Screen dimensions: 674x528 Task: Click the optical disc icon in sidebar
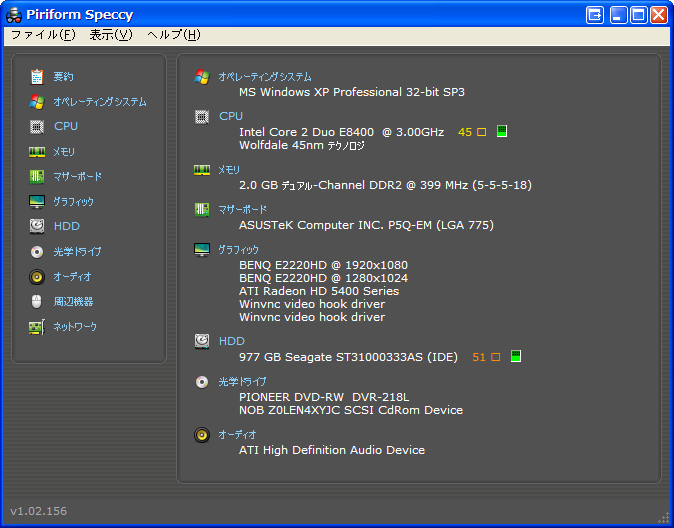(37, 252)
